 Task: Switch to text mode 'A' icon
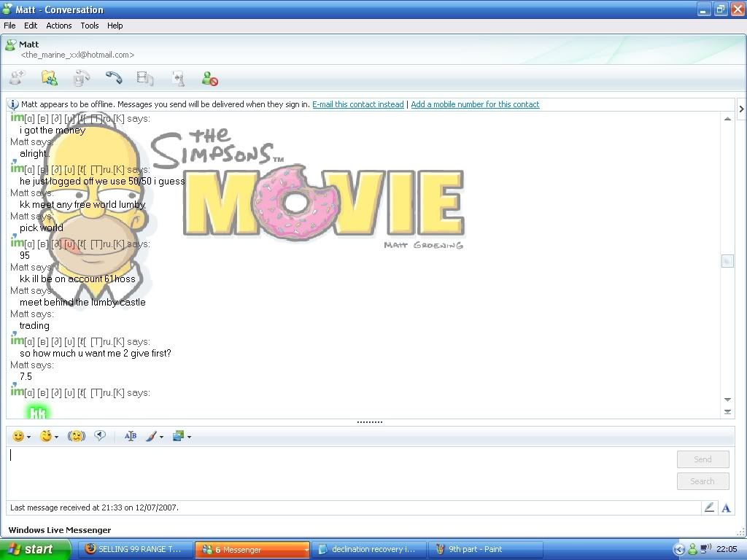pyautogui.click(x=726, y=507)
